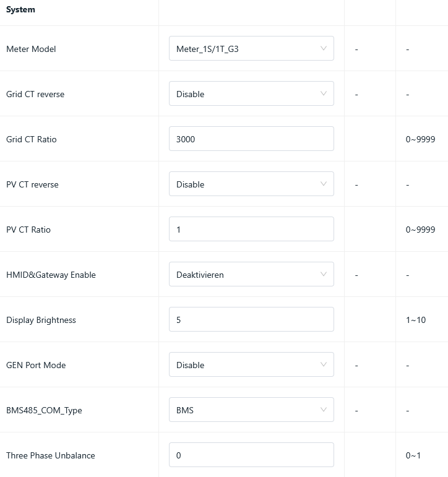Viewport: 448px width, 477px height.
Task: Open the BMS485_COM_Type dropdown
Action: pyautogui.click(x=251, y=410)
